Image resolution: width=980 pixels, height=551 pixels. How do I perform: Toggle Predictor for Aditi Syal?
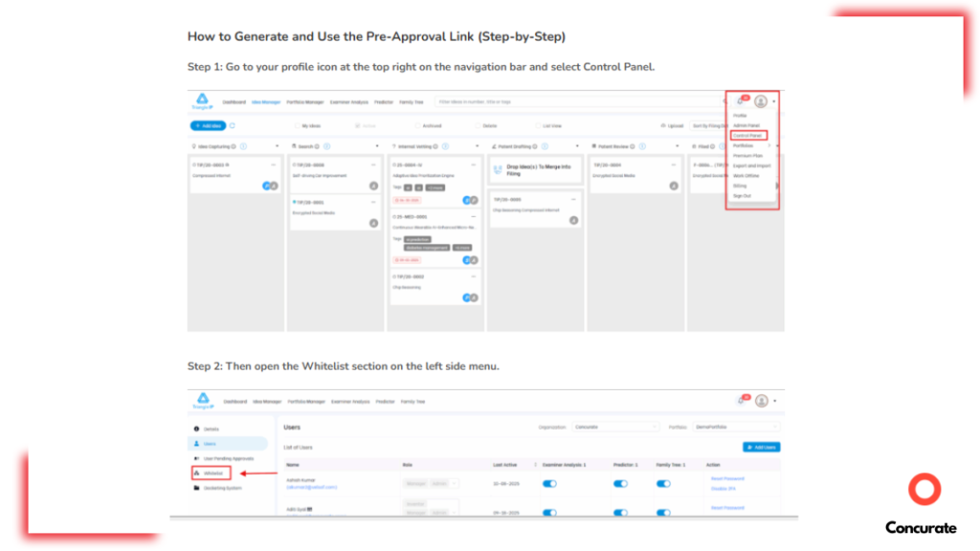[620, 513]
